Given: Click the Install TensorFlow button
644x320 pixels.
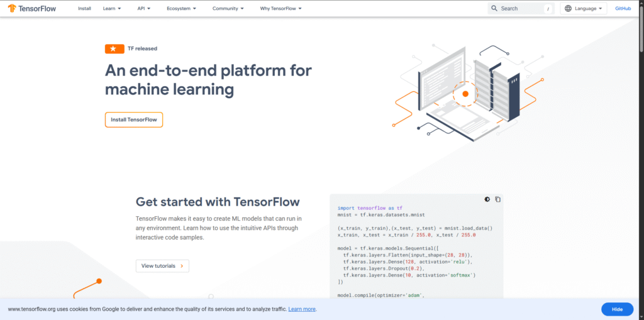Looking at the screenshot, I should [x=134, y=119].
